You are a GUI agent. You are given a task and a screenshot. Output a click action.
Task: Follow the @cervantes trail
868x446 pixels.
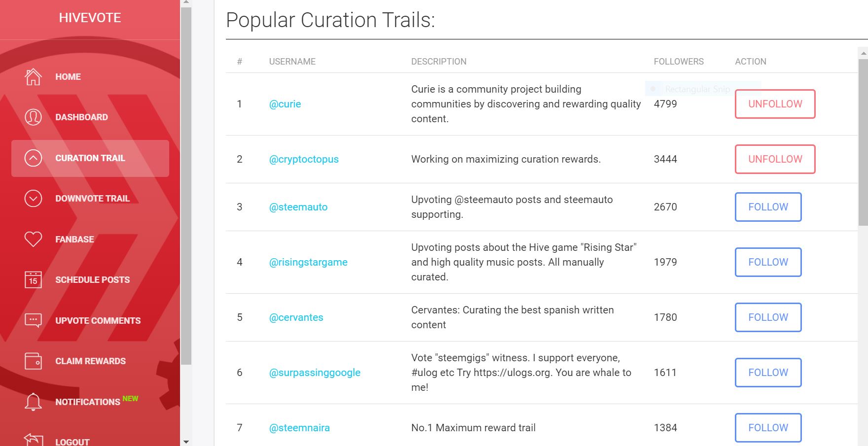coord(768,317)
